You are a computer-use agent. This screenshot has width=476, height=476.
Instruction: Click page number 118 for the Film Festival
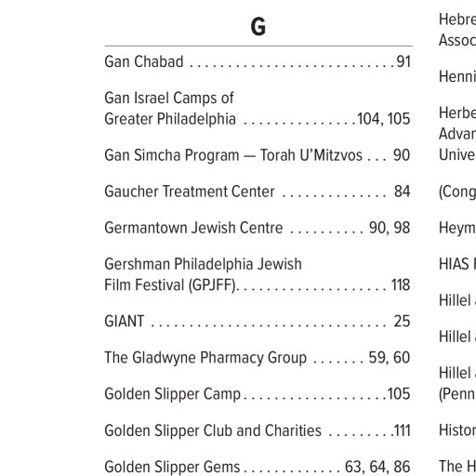pyautogui.click(x=401, y=284)
